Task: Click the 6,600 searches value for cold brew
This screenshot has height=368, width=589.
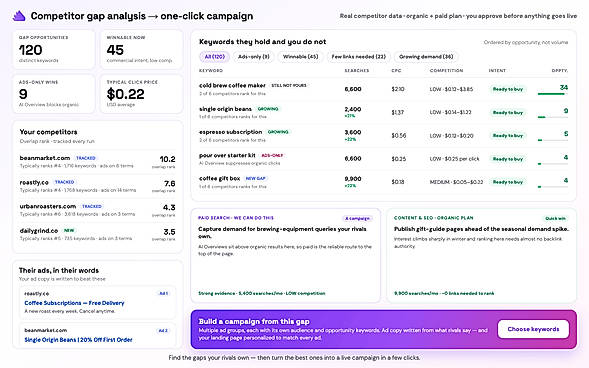Action: pyautogui.click(x=353, y=89)
